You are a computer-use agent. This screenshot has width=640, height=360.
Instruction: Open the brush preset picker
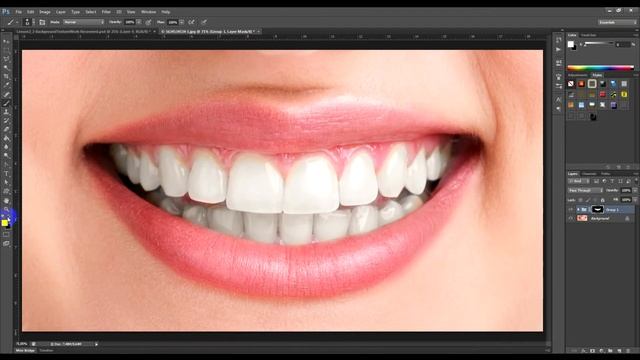click(x=29, y=22)
